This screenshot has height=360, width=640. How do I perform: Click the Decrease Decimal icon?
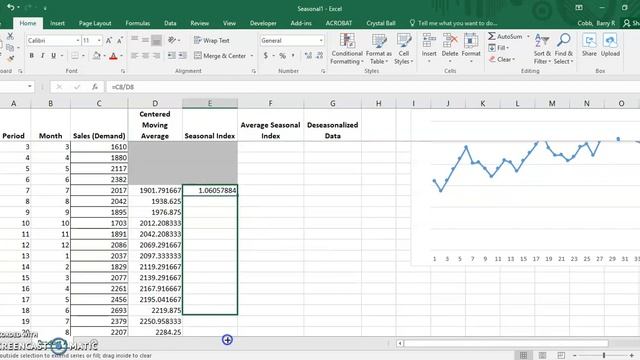[320, 56]
